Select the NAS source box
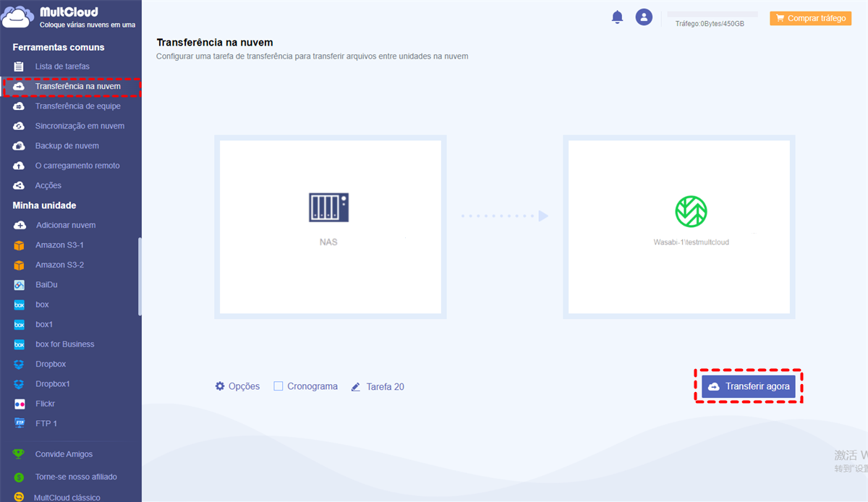The image size is (868, 502). [x=331, y=226]
